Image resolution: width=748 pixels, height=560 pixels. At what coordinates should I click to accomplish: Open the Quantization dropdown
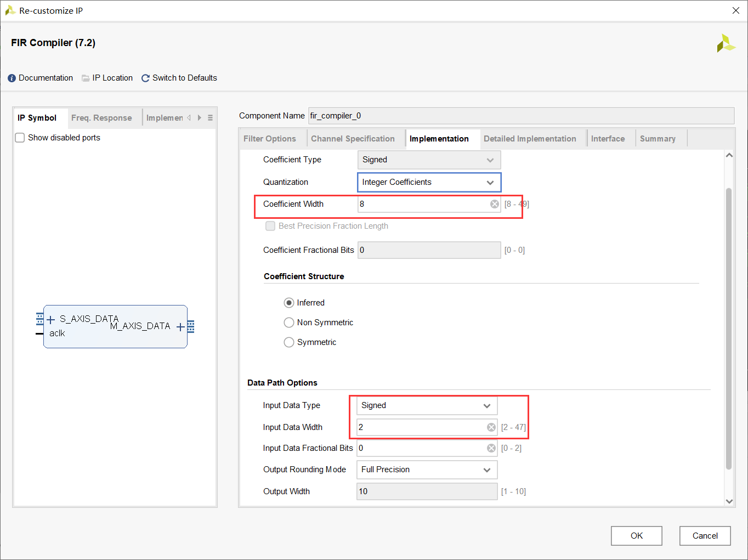pos(429,182)
